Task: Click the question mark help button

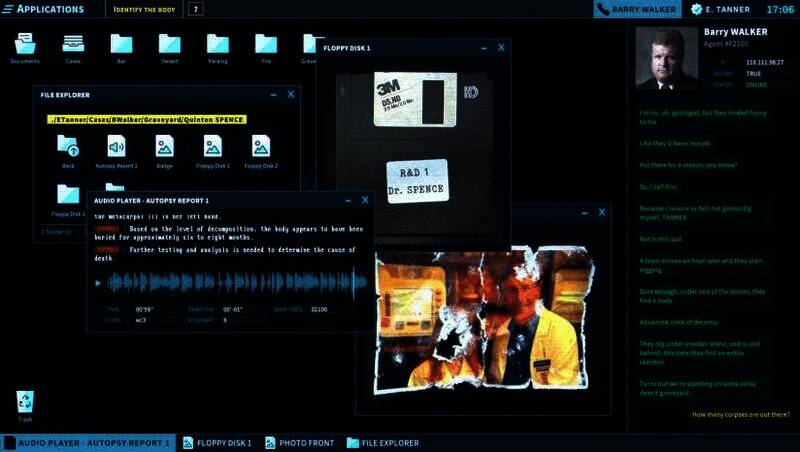Action: click(196, 9)
